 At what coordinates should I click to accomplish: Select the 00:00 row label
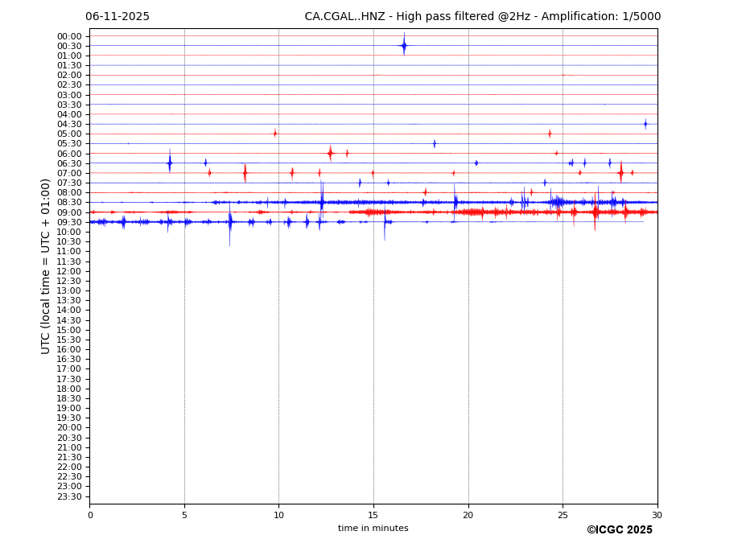69,36
